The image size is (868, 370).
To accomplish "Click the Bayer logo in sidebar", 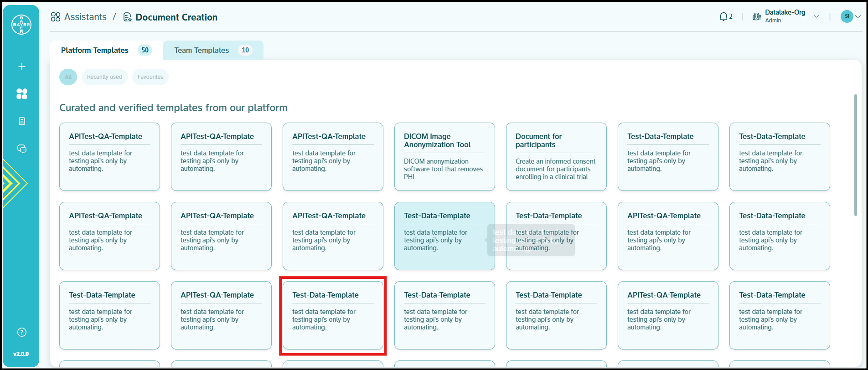I will tap(21, 25).
